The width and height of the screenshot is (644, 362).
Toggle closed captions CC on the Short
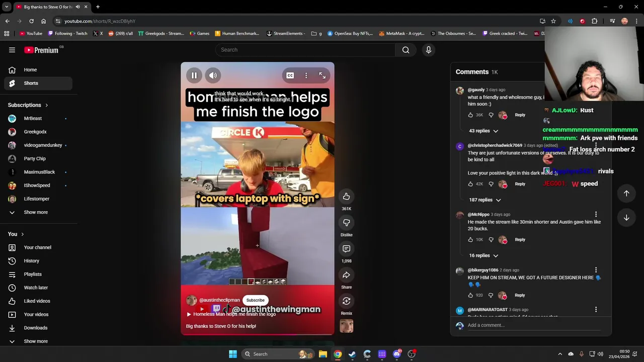(290, 75)
